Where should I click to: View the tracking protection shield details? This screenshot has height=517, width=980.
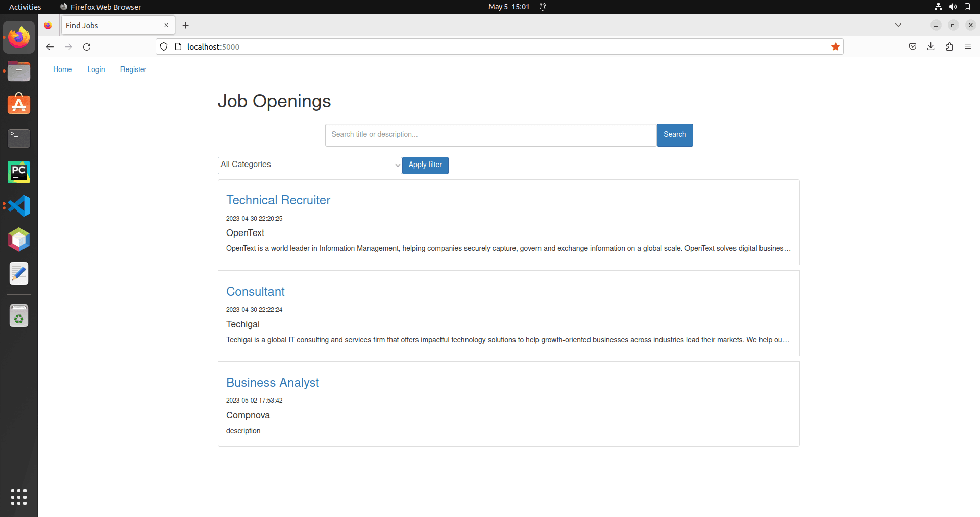tap(163, 46)
